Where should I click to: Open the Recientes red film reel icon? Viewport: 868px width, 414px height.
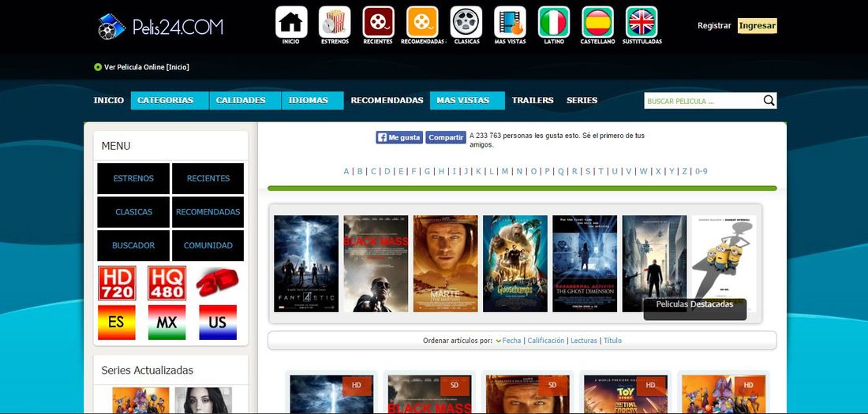pyautogui.click(x=378, y=22)
